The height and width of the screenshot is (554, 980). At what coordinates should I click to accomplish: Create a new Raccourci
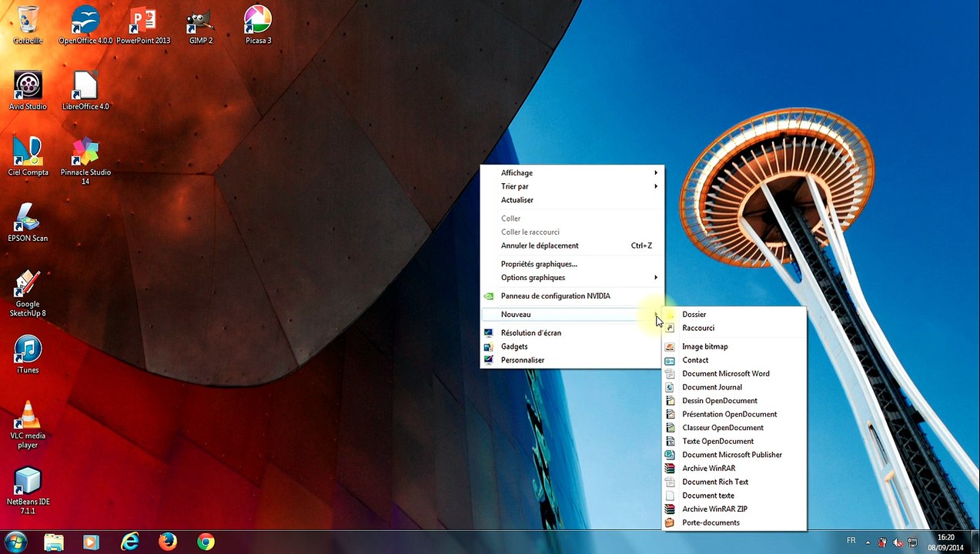point(734,328)
